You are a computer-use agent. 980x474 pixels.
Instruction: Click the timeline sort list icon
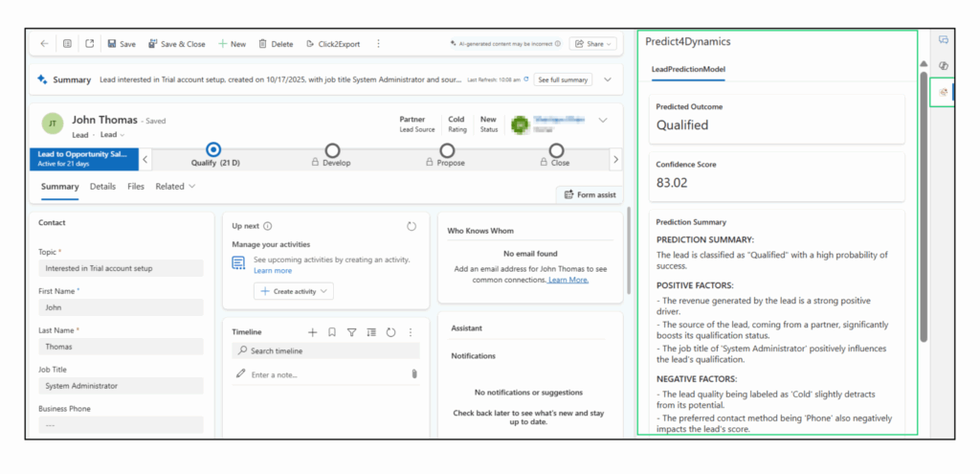coord(371,332)
